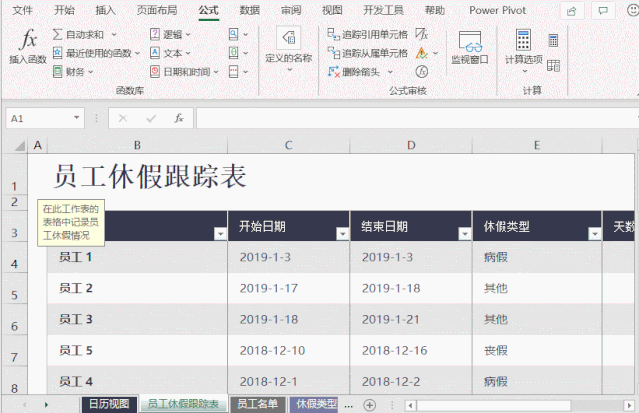The image size is (639, 413).
Task: Open filter dropdown for 休假类型 column
Action: tap(595, 234)
